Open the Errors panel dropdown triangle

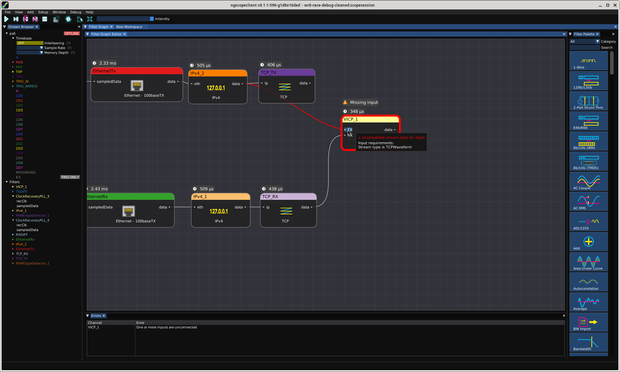click(x=88, y=316)
